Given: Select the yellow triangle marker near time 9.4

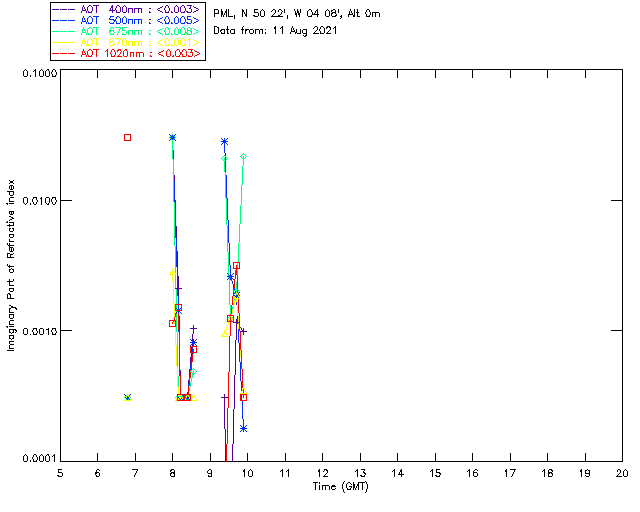Looking at the screenshot, I should click(x=225, y=333).
